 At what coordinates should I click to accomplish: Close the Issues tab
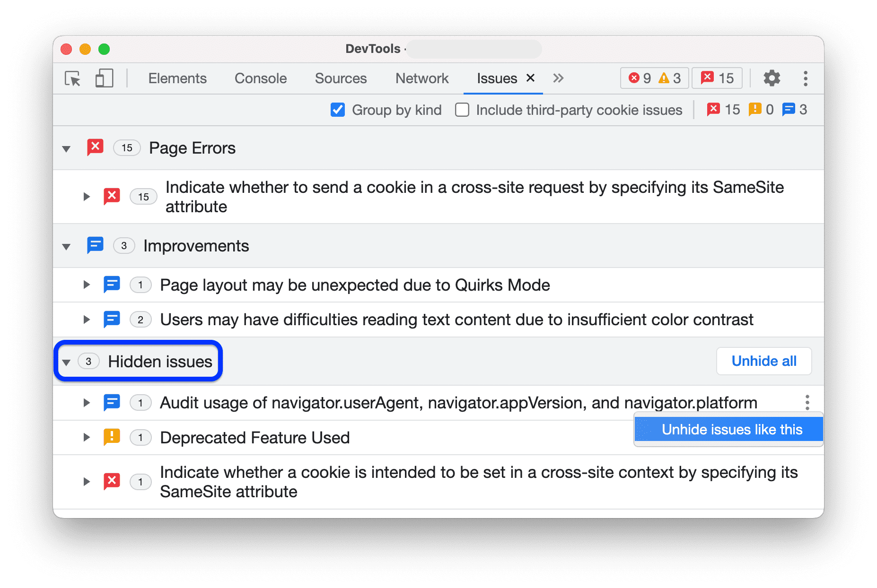pos(530,78)
